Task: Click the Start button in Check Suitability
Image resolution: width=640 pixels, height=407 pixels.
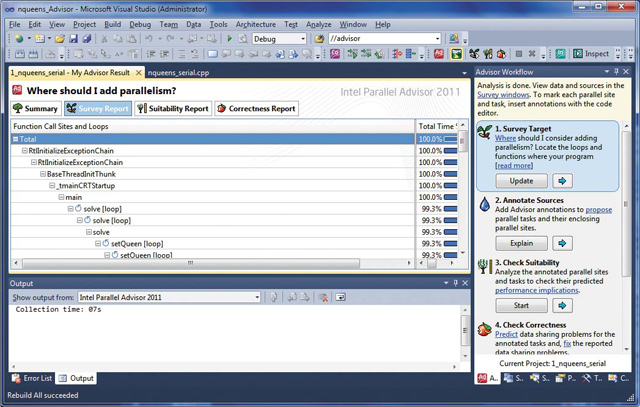Action: [x=522, y=305]
